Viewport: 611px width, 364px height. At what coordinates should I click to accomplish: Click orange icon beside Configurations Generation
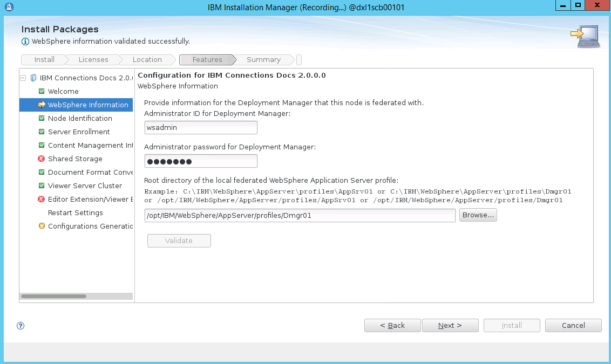[42, 226]
